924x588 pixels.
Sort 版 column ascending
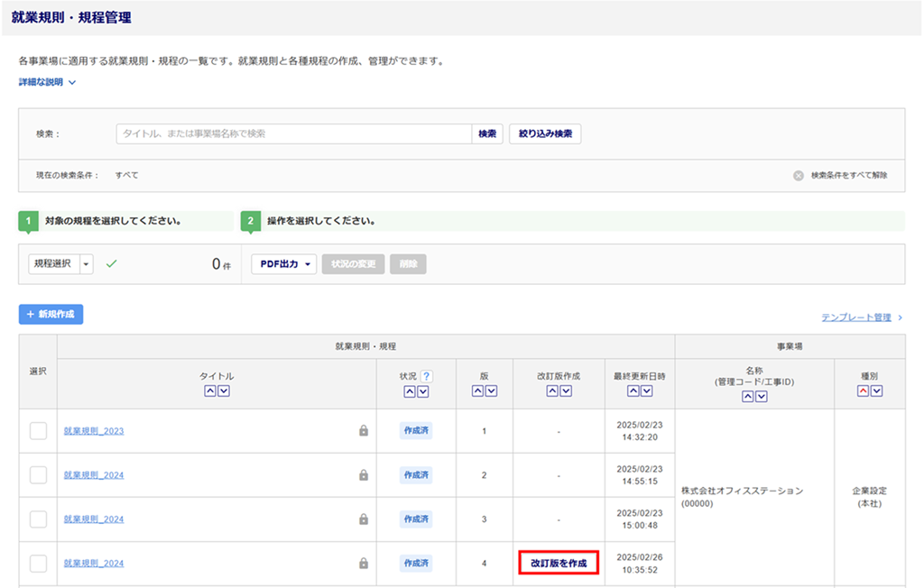coord(477,390)
